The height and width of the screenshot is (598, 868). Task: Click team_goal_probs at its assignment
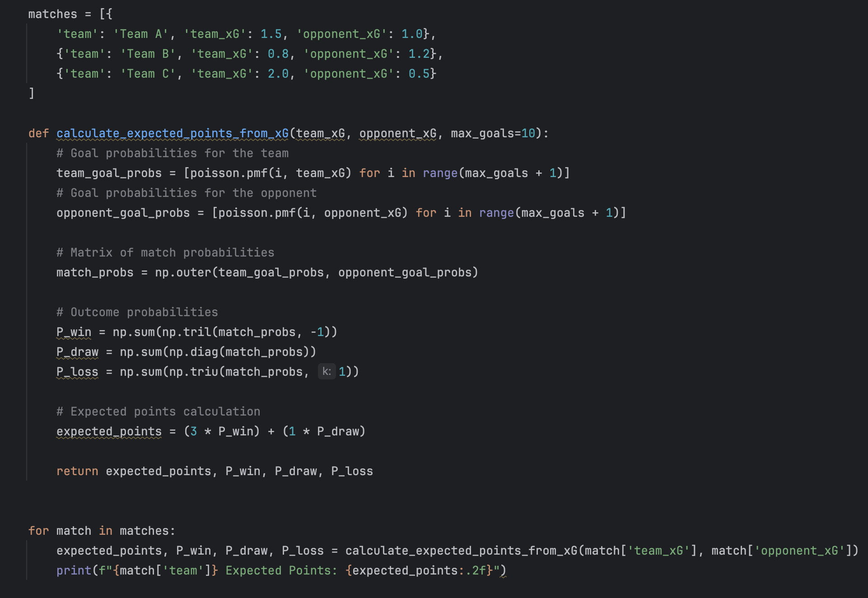coord(109,173)
